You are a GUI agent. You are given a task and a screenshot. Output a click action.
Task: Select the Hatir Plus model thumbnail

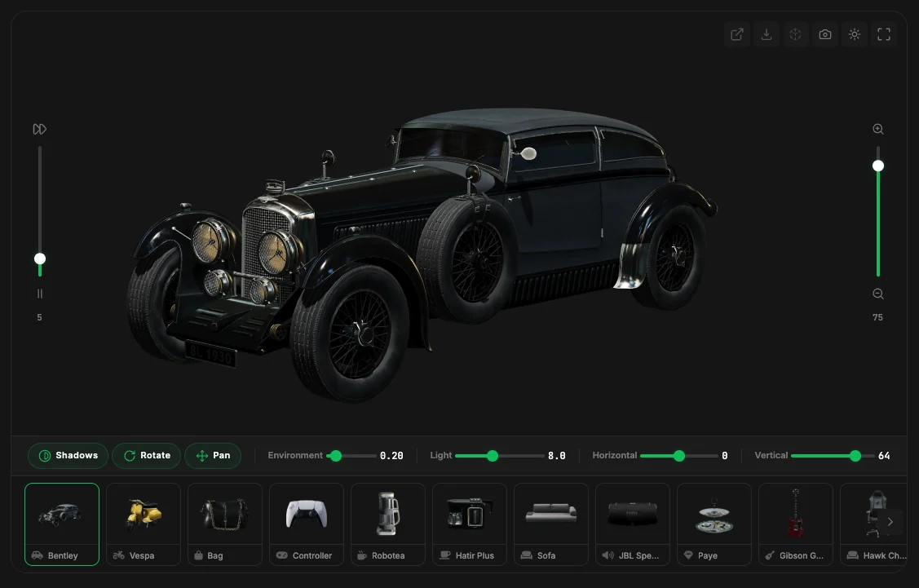(470, 524)
